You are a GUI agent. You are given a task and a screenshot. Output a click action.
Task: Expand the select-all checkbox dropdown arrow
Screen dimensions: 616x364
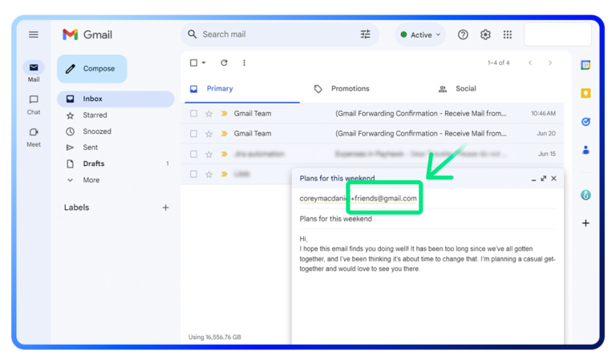(x=204, y=63)
